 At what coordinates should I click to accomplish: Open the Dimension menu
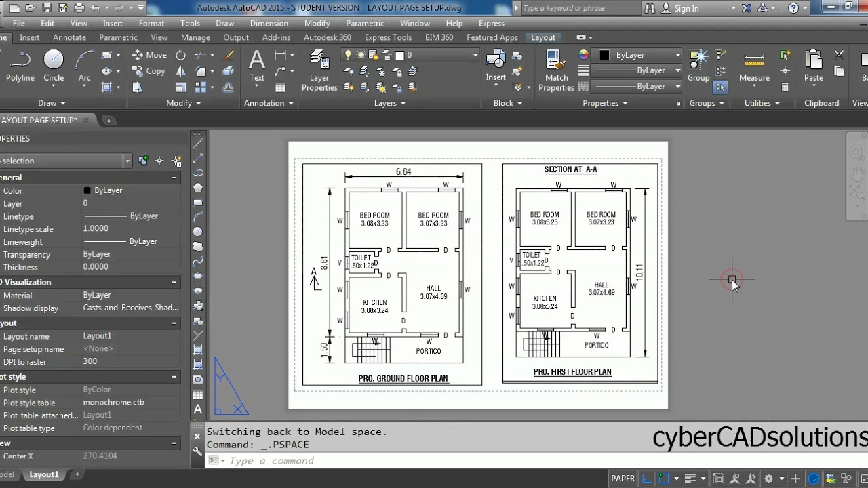point(269,23)
